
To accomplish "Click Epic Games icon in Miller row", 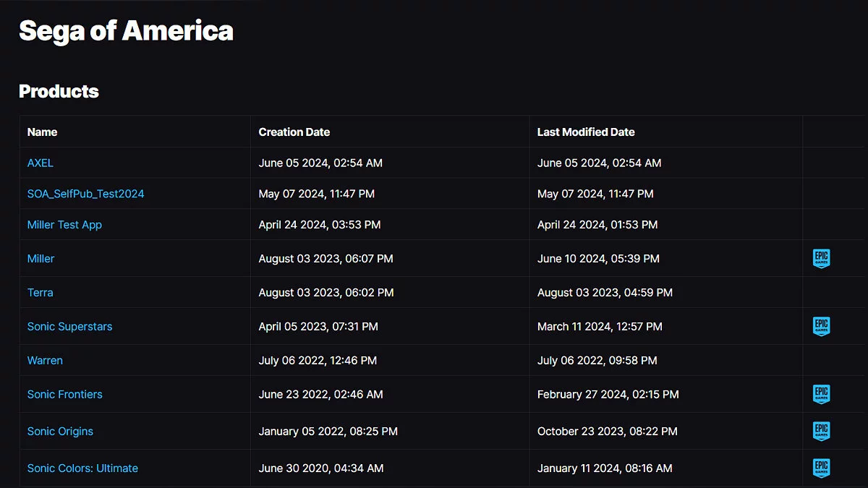I will (821, 258).
